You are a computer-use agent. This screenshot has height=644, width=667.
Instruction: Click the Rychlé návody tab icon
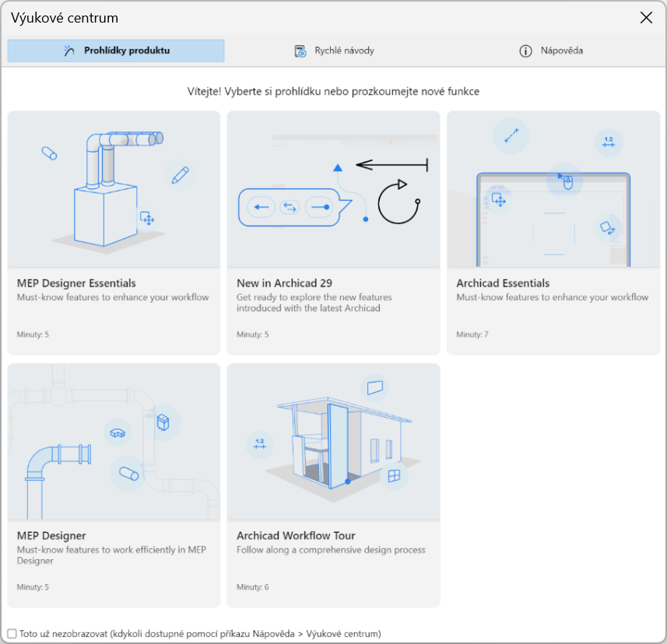click(300, 51)
